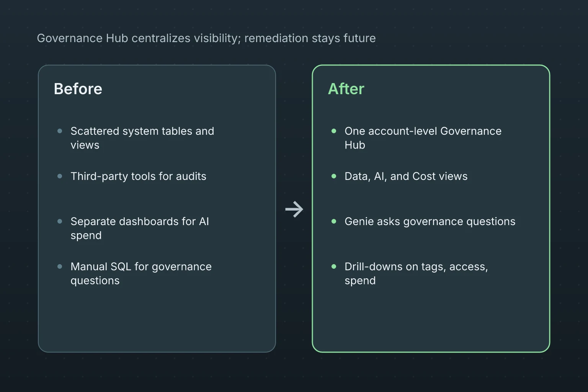Click the green bullet beside Data, AI, and Cost views
The width and height of the screenshot is (588, 392).
click(x=334, y=176)
